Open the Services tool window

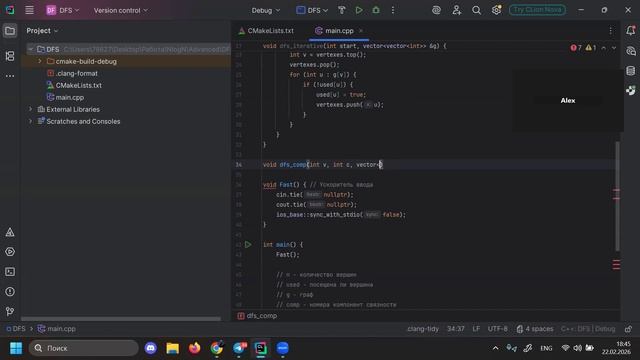pyautogui.click(x=10, y=252)
